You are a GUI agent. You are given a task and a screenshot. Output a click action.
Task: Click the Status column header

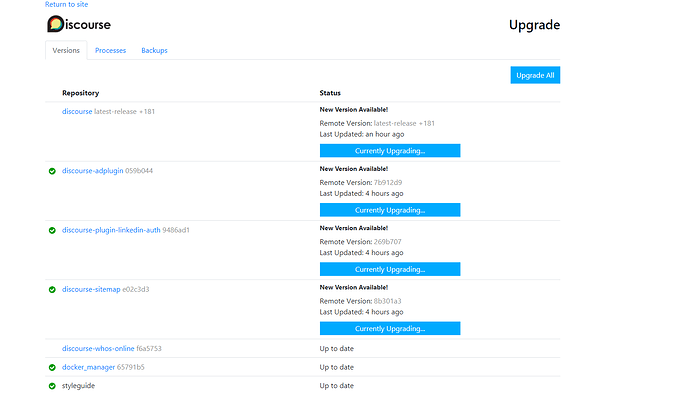pyautogui.click(x=330, y=93)
